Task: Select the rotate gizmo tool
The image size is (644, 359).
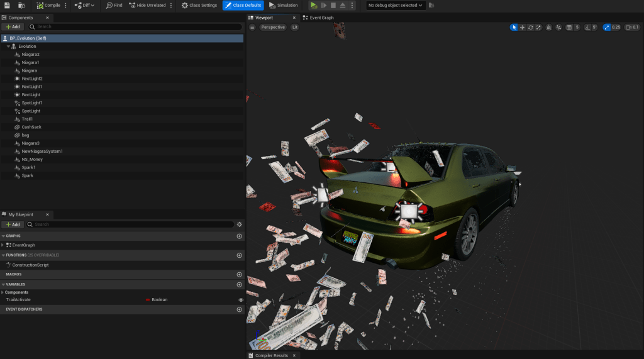Action: pos(530,27)
